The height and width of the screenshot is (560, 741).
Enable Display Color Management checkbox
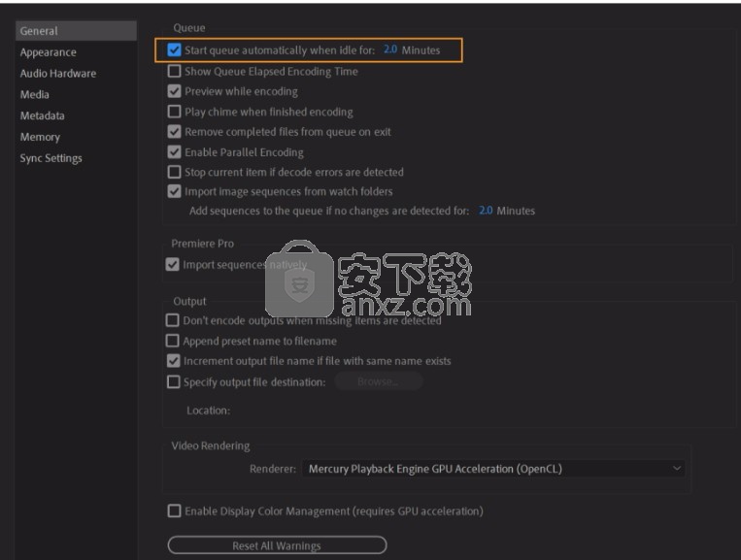[x=174, y=511]
